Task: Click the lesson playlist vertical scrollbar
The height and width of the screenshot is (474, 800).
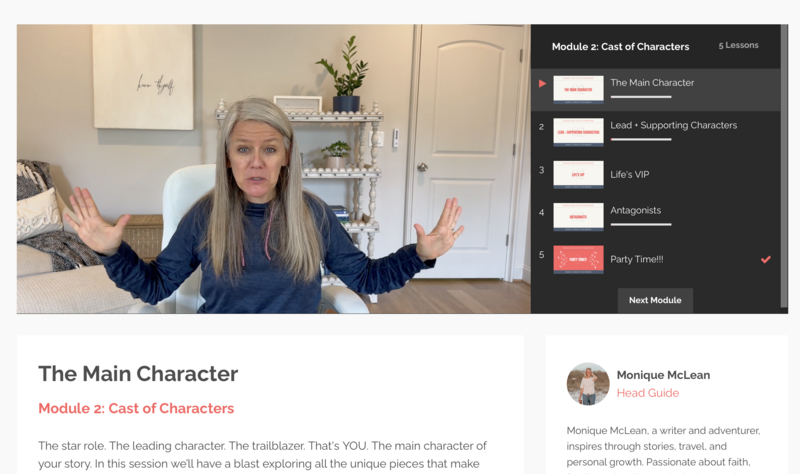Action: (x=784, y=166)
